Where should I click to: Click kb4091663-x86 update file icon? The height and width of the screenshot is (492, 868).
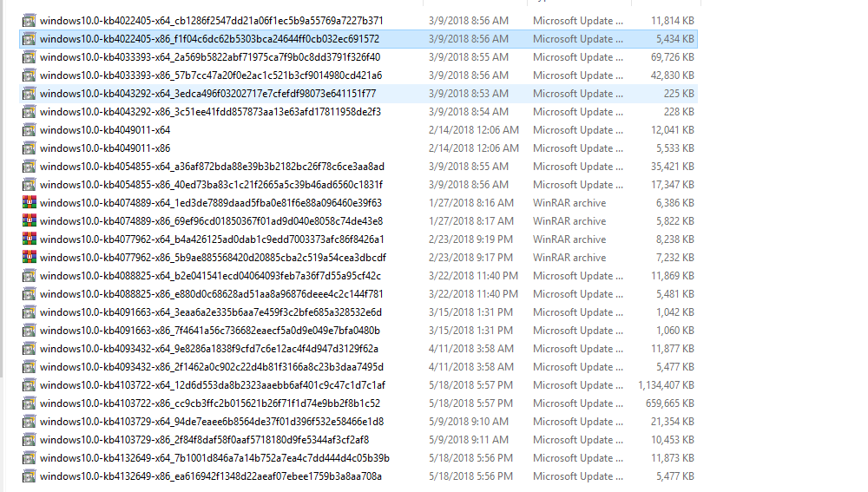tap(30, 331)
